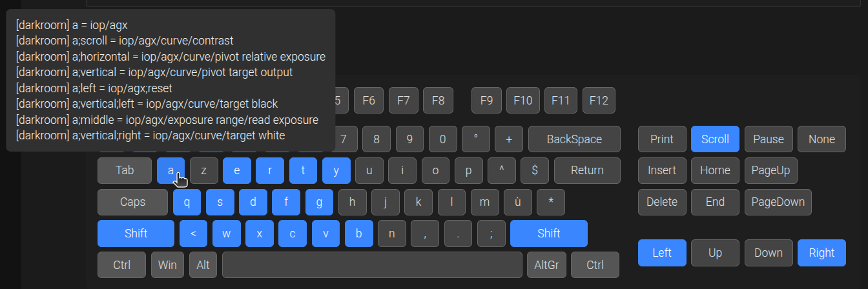868x289 pixels.
Task: Toggle the Caps key
Action: (132, 202)
